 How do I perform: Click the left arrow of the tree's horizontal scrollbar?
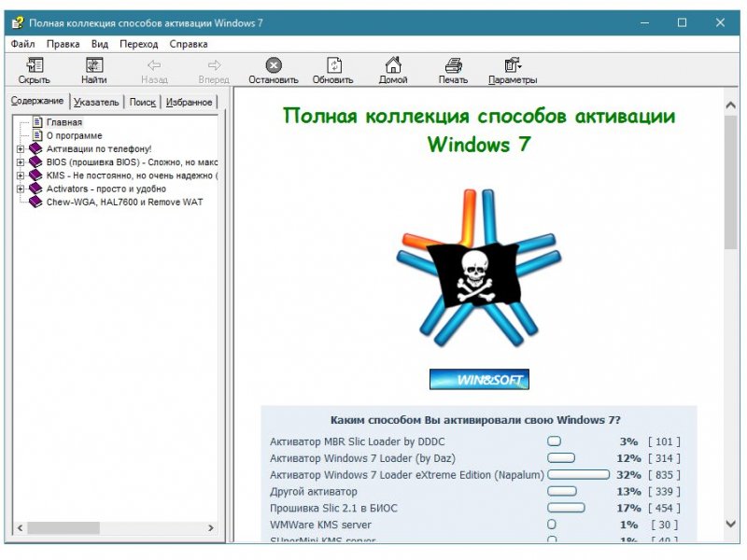tap(20, 527)
